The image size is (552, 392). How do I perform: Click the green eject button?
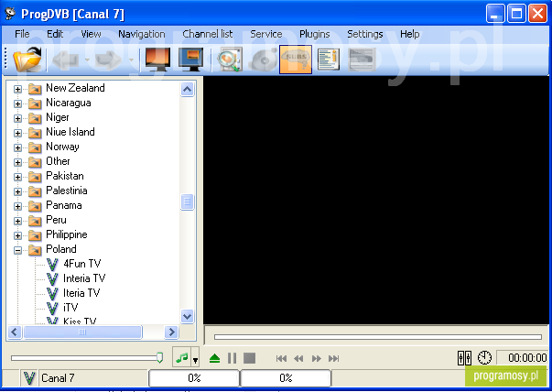(x=214, y=358)
